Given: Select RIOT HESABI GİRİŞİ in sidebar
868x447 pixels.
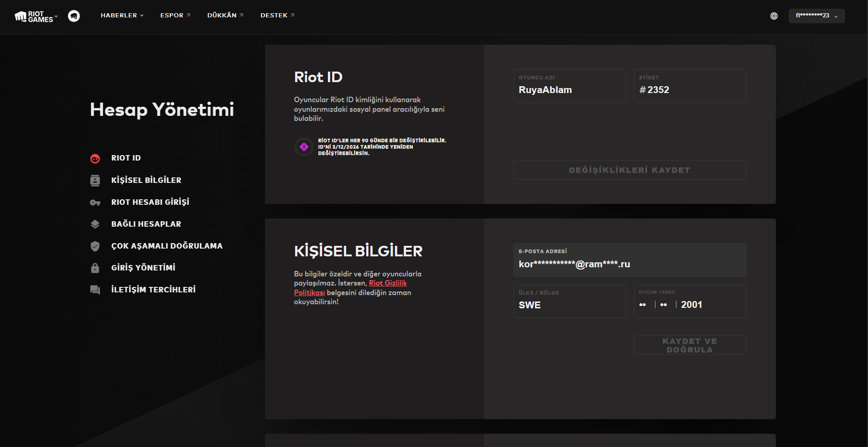Looking at the screenshot, I should [x=150, y=202].
